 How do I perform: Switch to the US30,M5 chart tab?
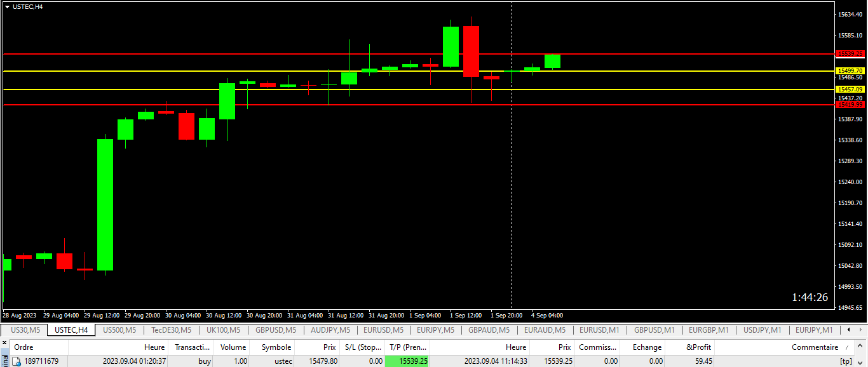(x=25, y=330)
